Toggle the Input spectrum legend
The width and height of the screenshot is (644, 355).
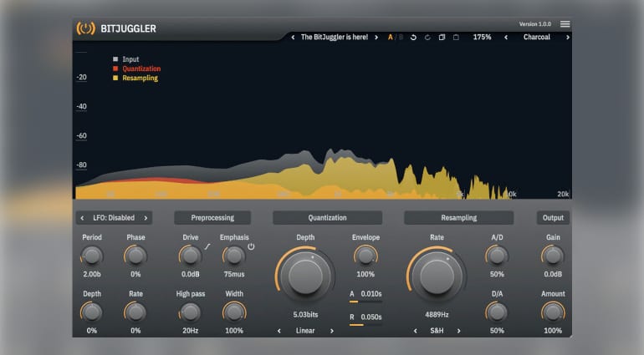click(x=126, y=59)
